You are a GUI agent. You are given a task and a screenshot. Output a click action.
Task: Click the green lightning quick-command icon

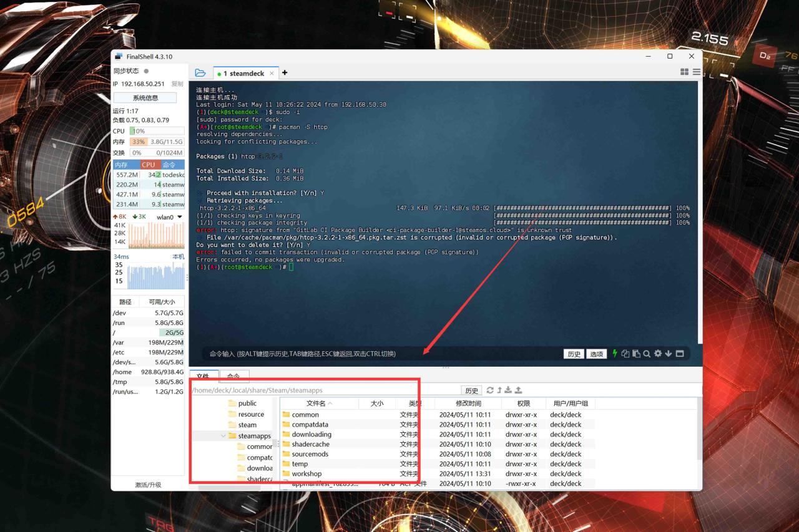(615, 354)
